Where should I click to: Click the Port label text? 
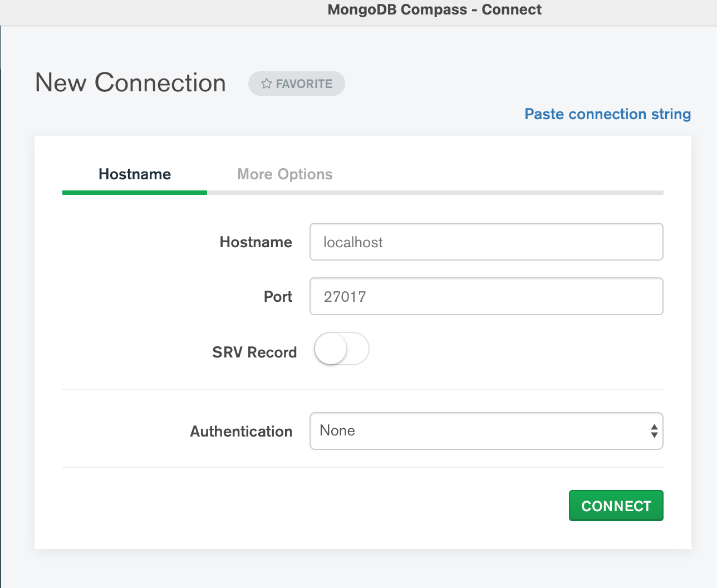pyautogui.click(x=278, y=296)
